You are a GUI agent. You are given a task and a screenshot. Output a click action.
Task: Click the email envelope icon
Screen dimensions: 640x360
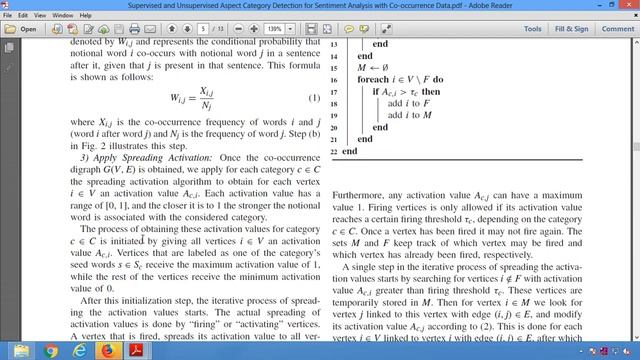150,29
